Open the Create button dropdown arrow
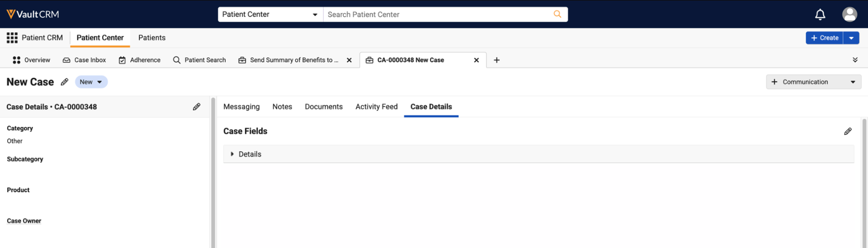 (851, 38)
